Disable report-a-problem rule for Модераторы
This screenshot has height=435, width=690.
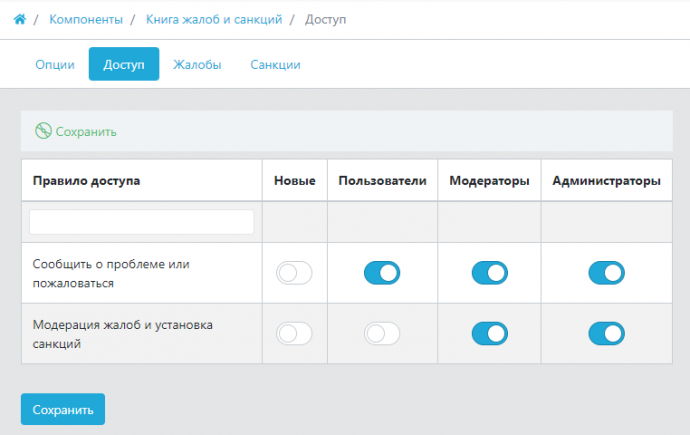(489, 273)
